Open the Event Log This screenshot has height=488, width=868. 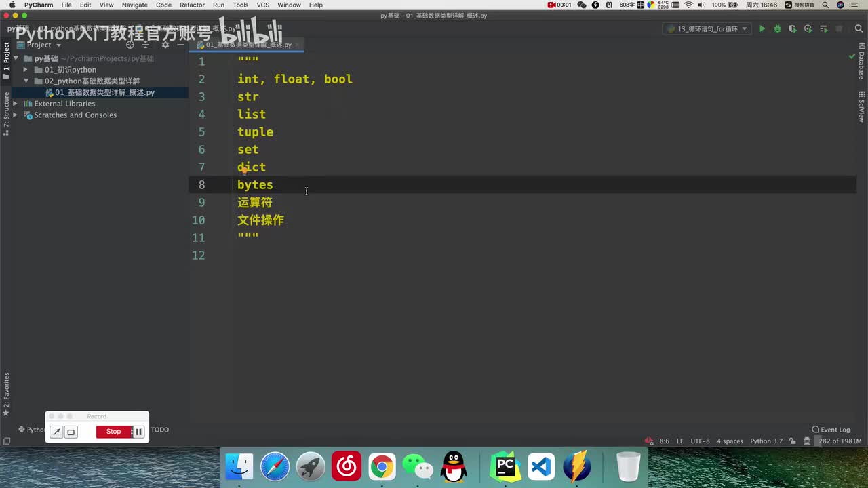(x=831, y=430)
